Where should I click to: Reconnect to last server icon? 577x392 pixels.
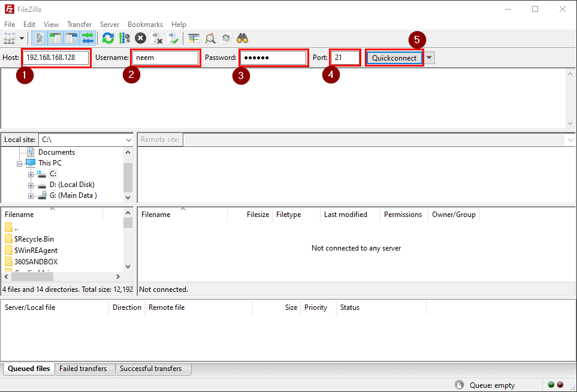click(x=173, y=38)
